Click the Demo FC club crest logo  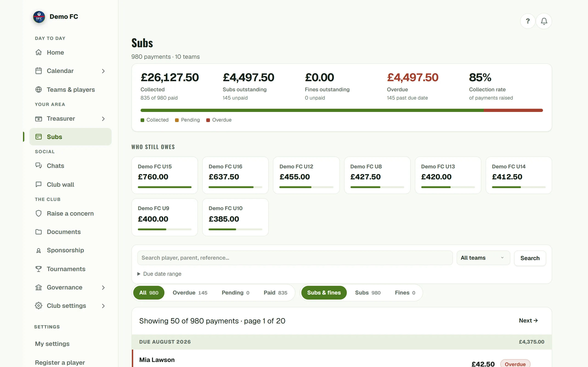(x=39, y=17)
